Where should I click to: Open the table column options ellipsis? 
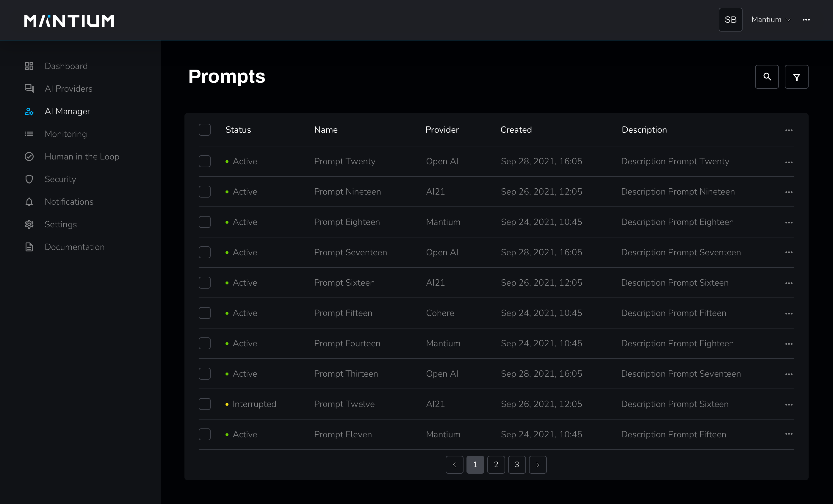tap(789, 130)
